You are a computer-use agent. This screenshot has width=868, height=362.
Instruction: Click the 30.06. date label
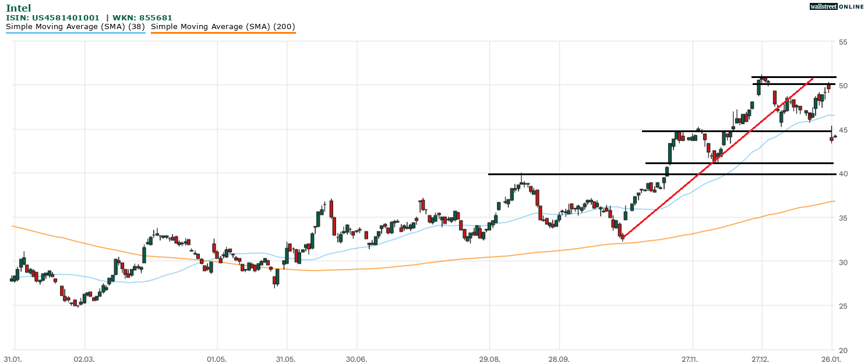coord(356,358)
